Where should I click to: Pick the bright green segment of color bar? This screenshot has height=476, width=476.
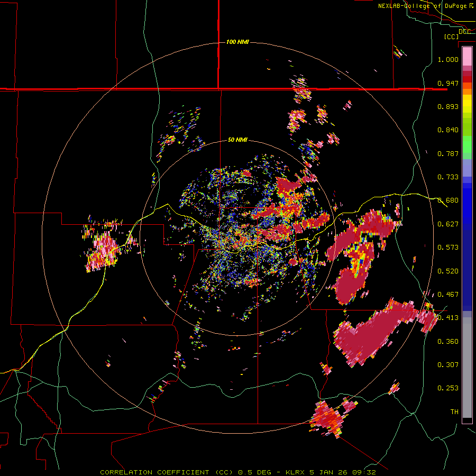click(467, 146)
